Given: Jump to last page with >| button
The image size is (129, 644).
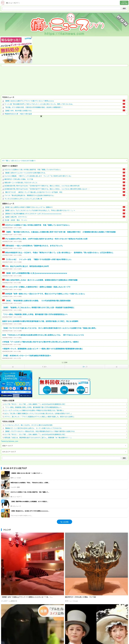Looking at the screenshot, I should tap(116, 367).
